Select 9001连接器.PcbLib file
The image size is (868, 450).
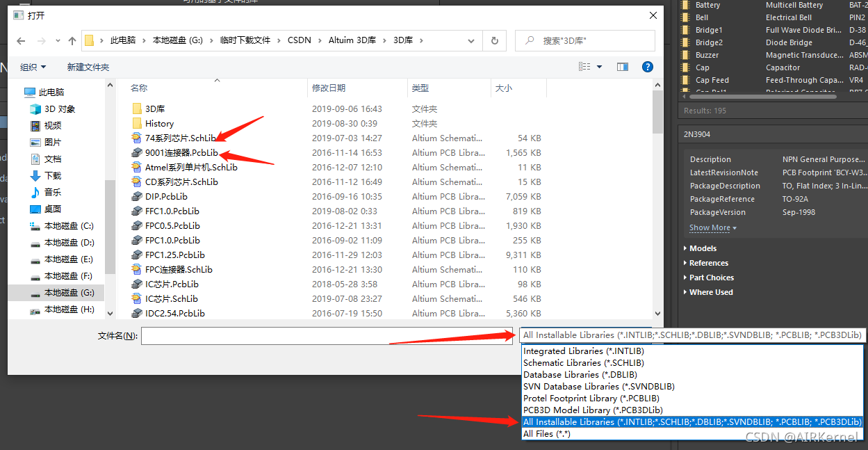(x=181, y=153)
